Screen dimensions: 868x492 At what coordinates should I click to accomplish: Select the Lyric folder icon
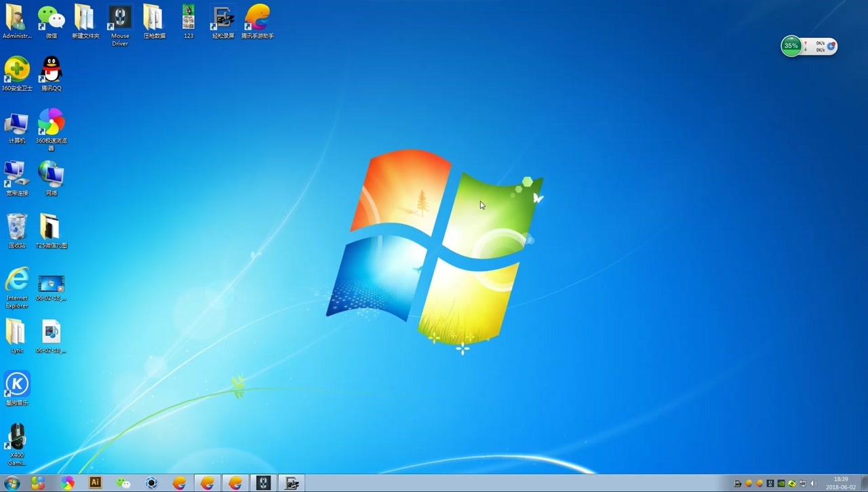pyautogui.click(x=16, y=337)
